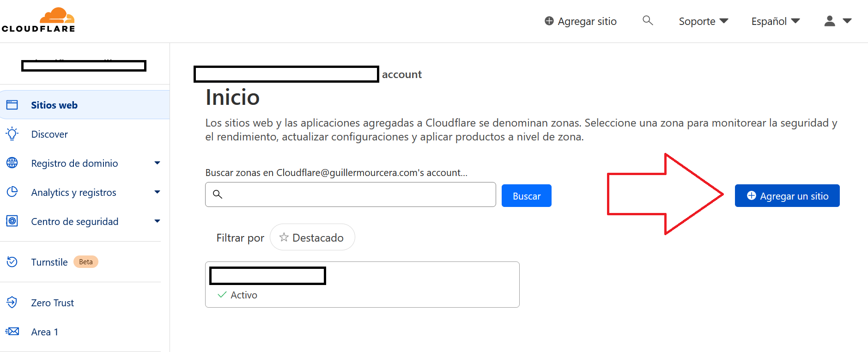868x352 pixels.
Task: Click the Centro de seguridad icon
Action: click(12, 221)
